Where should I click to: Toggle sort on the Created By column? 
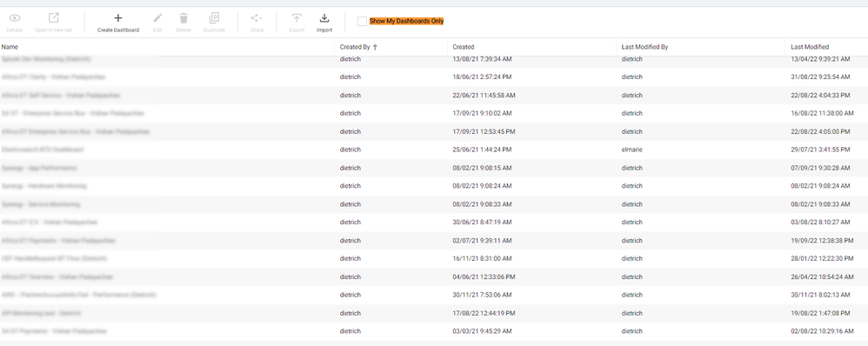[355, 47]
